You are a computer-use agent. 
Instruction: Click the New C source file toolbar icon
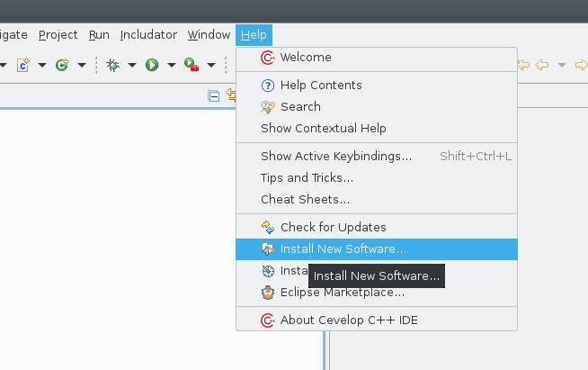tap(22, 65)
